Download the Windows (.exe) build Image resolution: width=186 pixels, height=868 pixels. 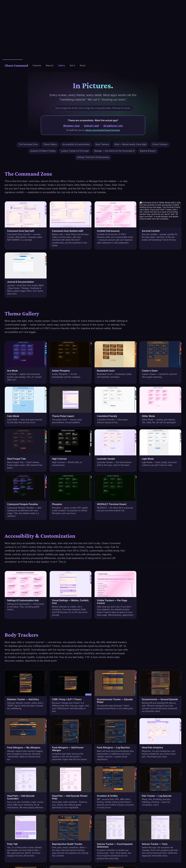pyautogui.click(x=71, y=126)
